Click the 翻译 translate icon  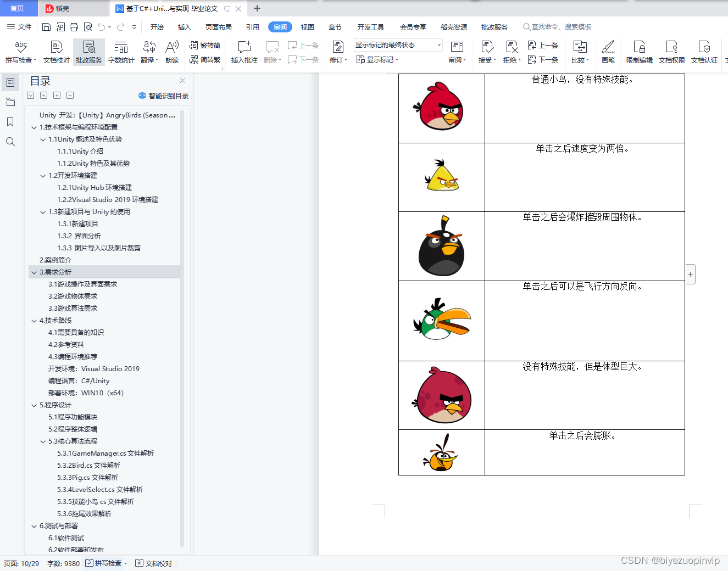149,47
